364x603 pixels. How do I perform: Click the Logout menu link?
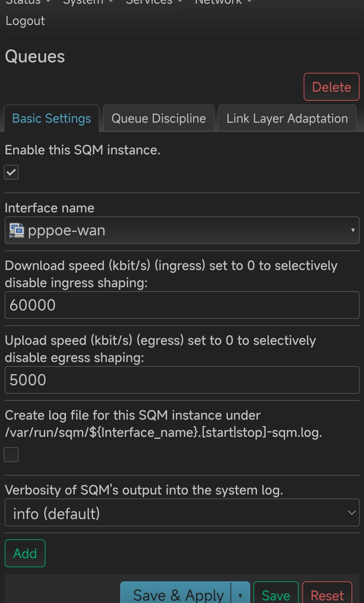point(25,21)
